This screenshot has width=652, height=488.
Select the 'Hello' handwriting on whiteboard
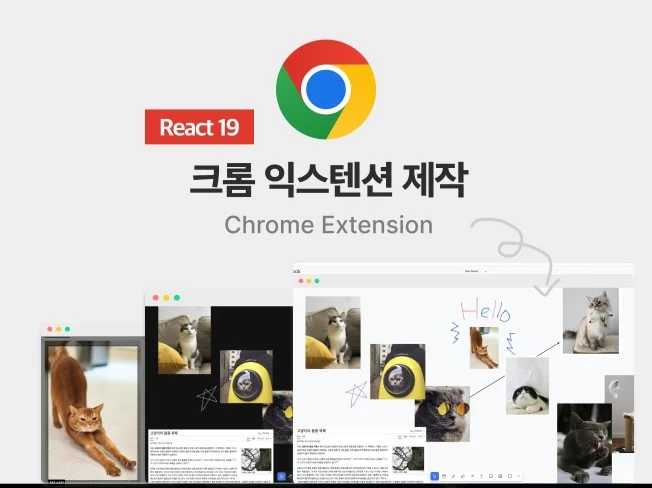(485, 311)
